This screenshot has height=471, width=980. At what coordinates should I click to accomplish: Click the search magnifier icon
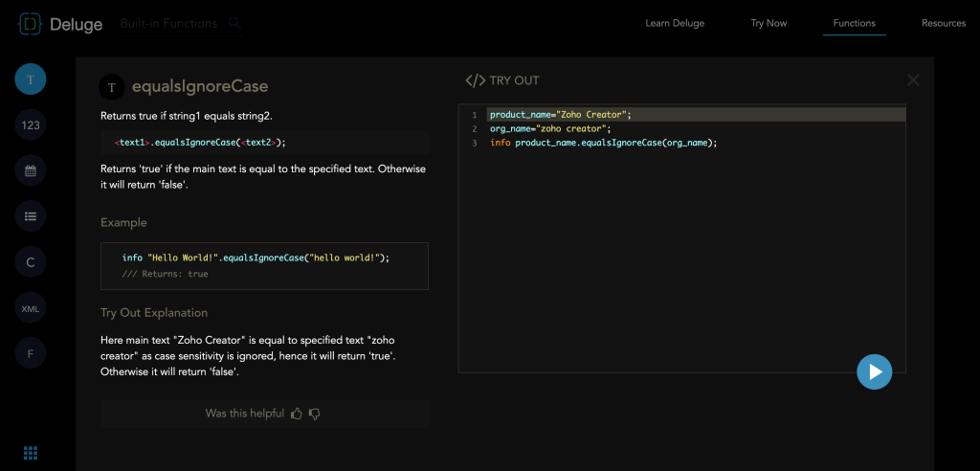(234, 23)
